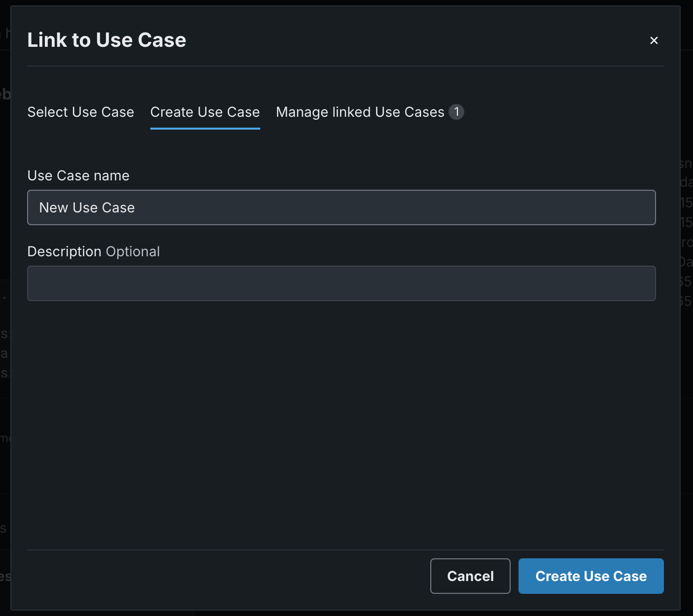Click into the empty Description field
693x616 pixels.
coord(341,283)
